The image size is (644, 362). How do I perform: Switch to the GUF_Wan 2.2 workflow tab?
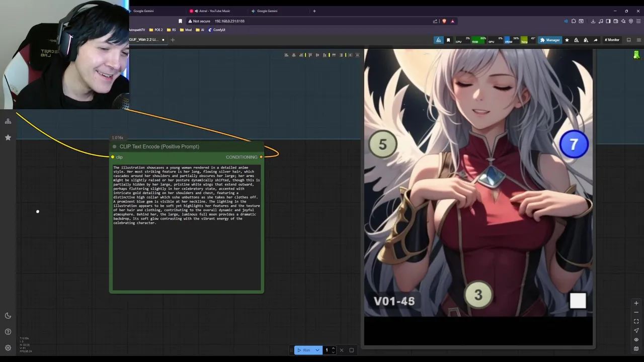(147, 40)
